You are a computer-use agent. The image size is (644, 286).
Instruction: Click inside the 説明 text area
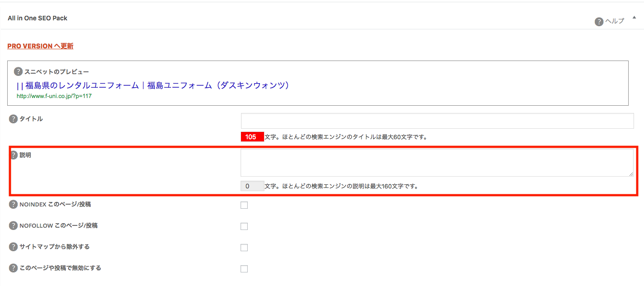437,163
